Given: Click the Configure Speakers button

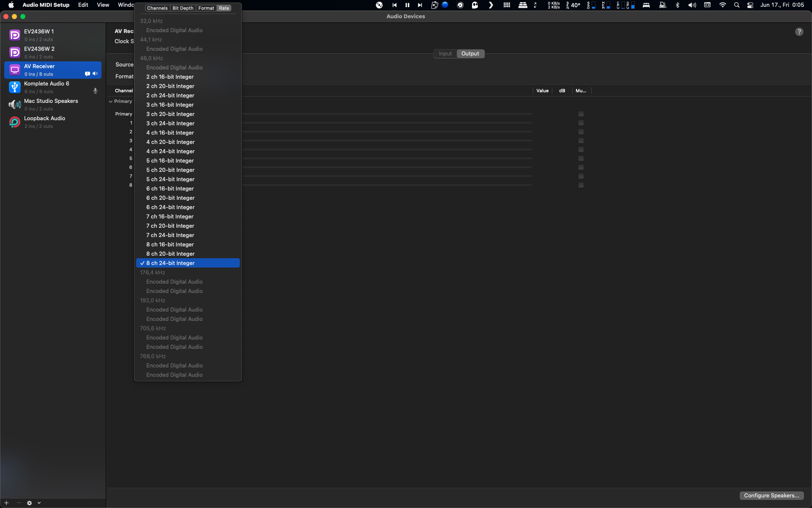Looking at the screenshot, I should coord(771,496).
